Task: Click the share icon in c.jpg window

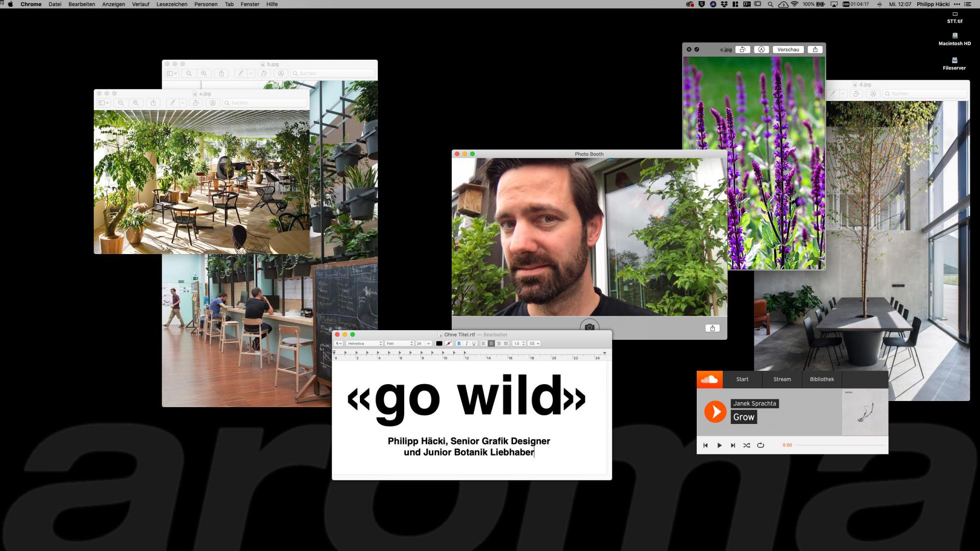Action: pos(815,49)
